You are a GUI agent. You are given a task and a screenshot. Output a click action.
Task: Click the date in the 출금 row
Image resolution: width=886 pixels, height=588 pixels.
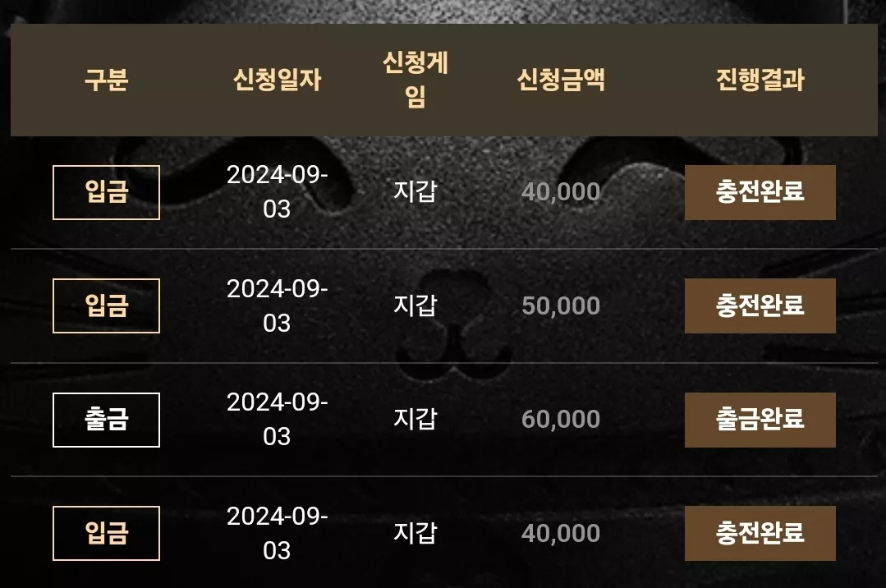point(277,420)
